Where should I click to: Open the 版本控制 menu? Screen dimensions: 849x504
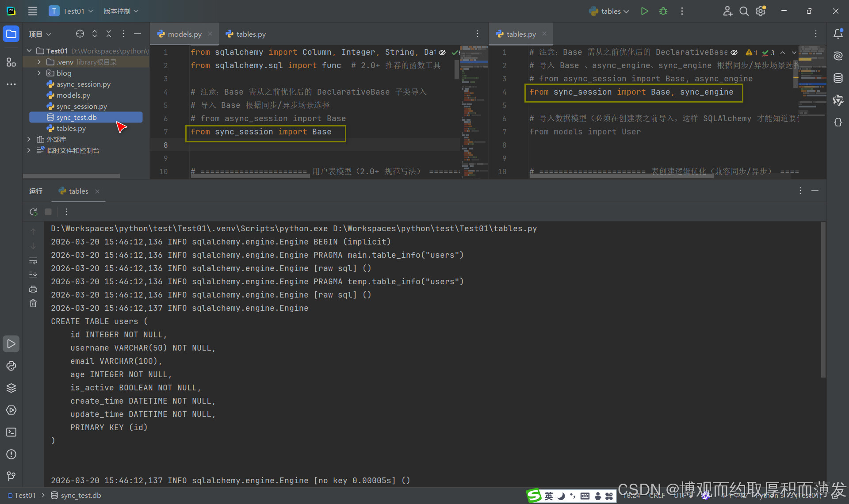point(121,11)
